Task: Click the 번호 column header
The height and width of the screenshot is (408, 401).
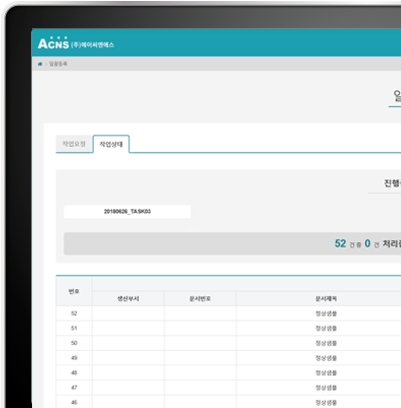Action: 74,291
